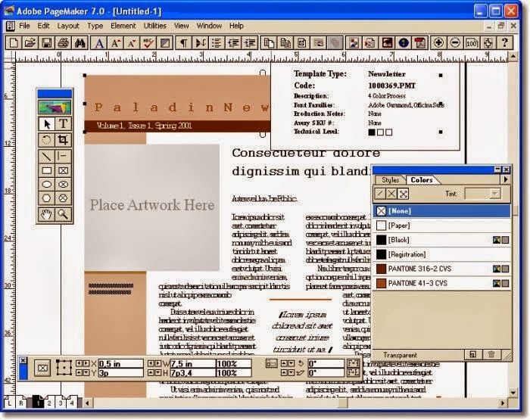Select the diagonal Line tool
Image resolution: width=530 pixels, height=420 pixels.
tap(46, 156)
